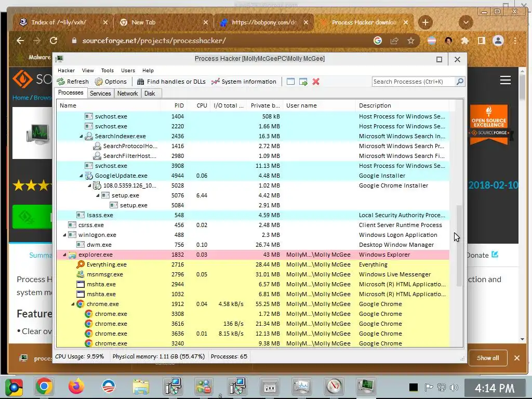The image size is (532, 399).
Task: Open file explorer folder in taskbar
Action: (x=141, y=387)
